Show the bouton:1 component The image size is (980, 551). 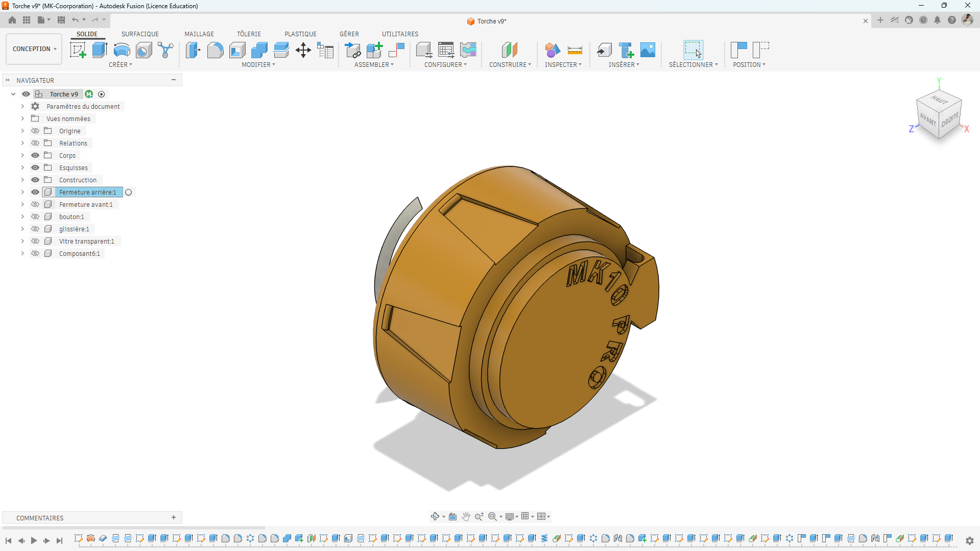(x=35, y=217)
